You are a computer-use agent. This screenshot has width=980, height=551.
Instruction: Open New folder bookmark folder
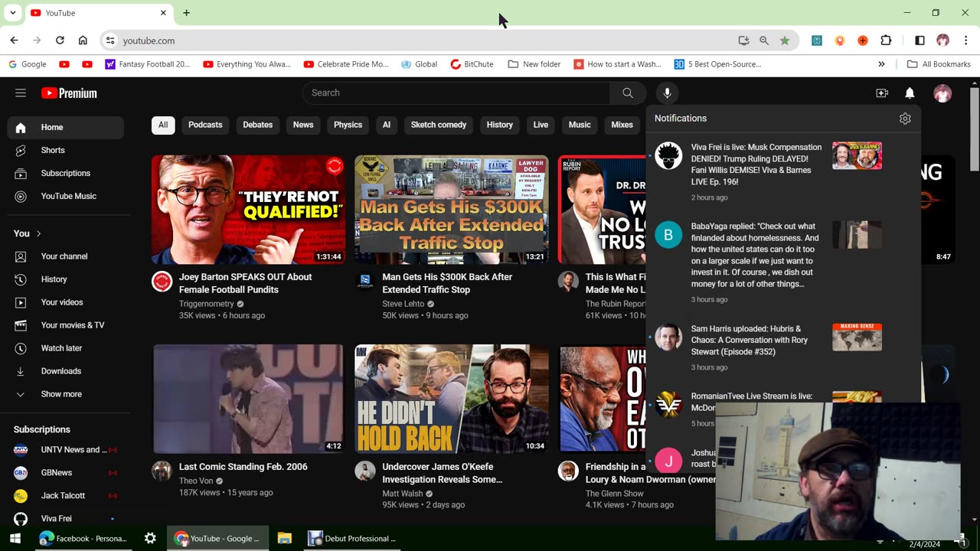click(534, 64)
